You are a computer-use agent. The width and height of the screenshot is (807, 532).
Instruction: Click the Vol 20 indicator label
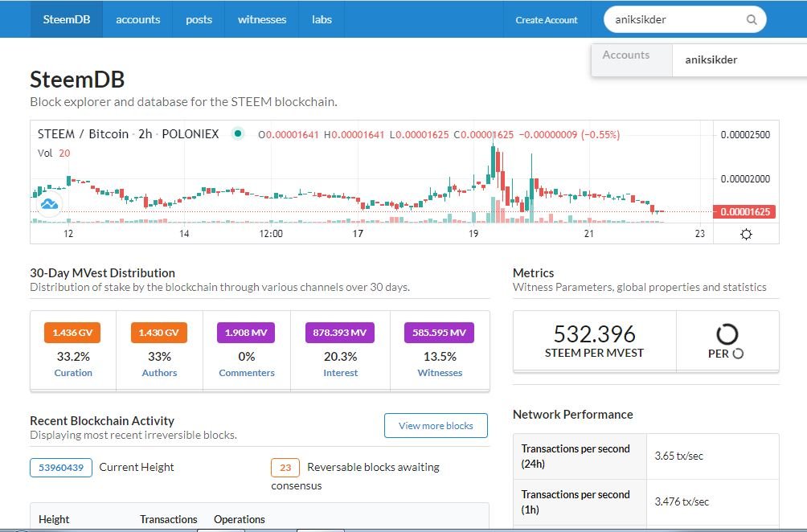tap(54, 153)
